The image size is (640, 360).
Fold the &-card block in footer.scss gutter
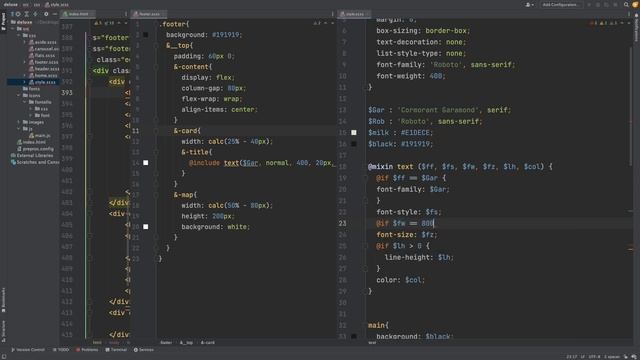[x=156, y=131]
